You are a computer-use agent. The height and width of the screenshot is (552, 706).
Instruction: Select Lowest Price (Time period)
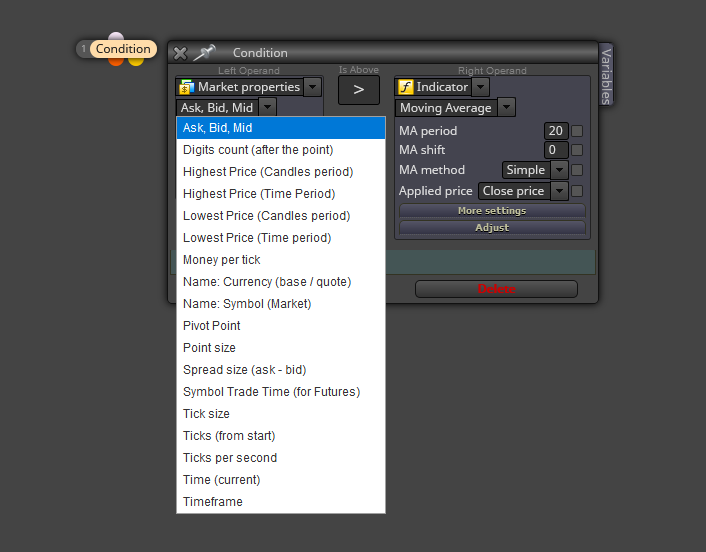281,238
